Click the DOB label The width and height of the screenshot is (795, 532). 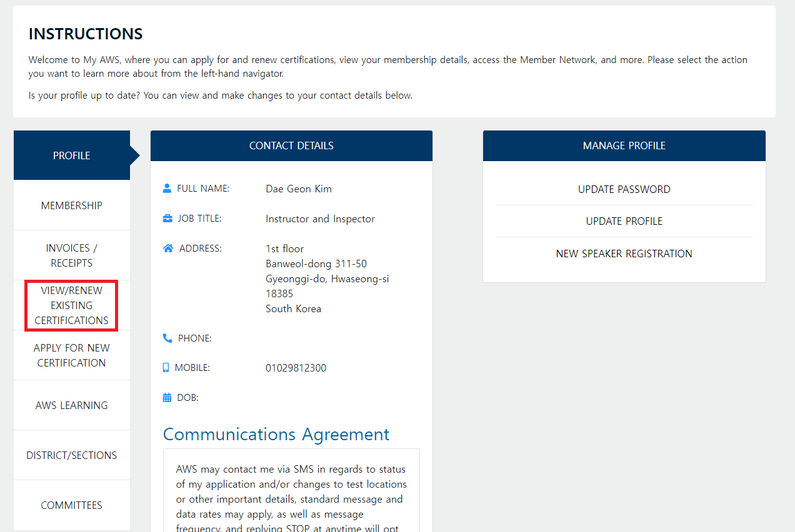pos(187,398)
